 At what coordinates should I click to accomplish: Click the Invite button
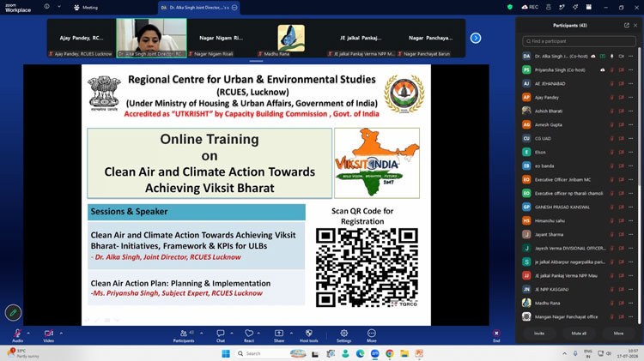[x=539, y=333]
